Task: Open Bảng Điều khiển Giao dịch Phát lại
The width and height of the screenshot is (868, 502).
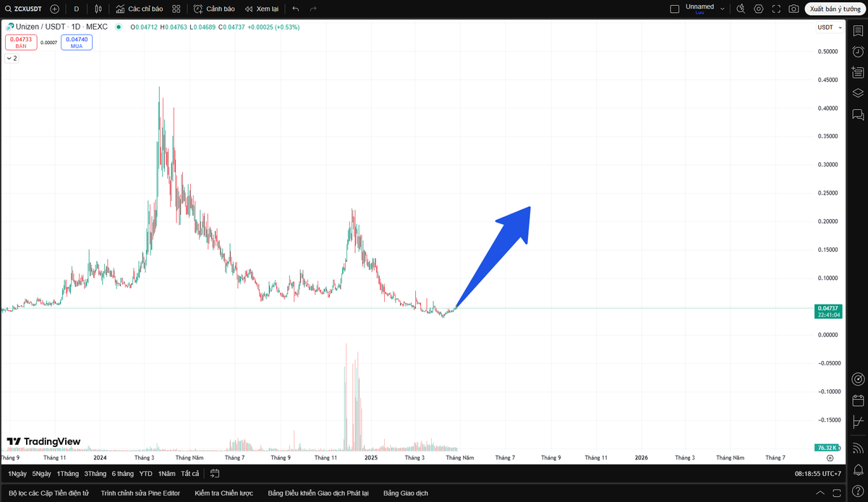Action: [318, 493]
